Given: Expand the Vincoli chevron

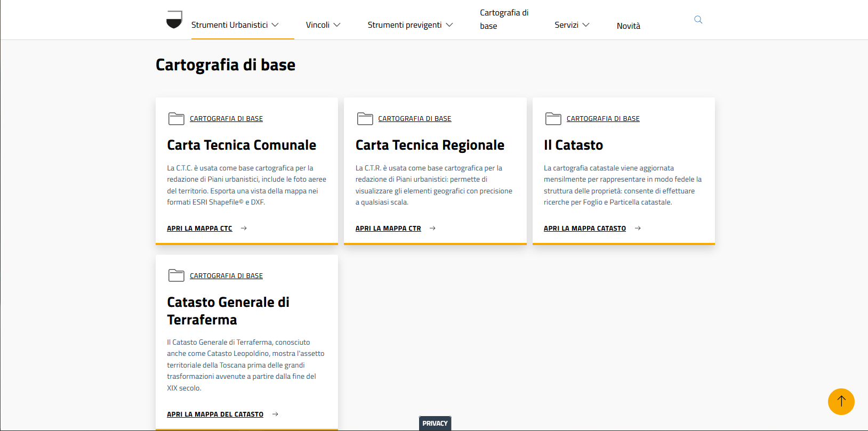Looking at the screenshot, I should point(337,25).
